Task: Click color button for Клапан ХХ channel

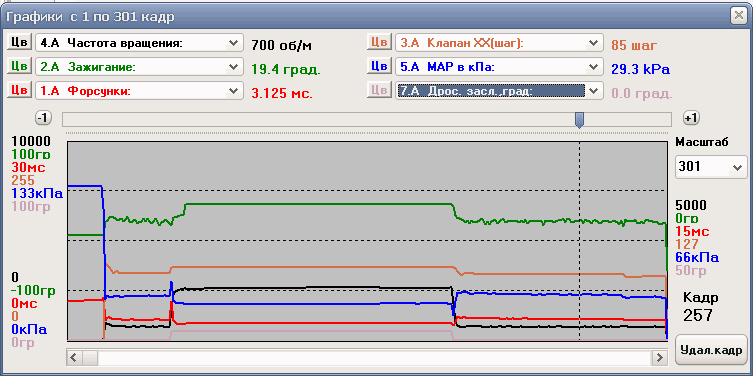Action: 379,42
